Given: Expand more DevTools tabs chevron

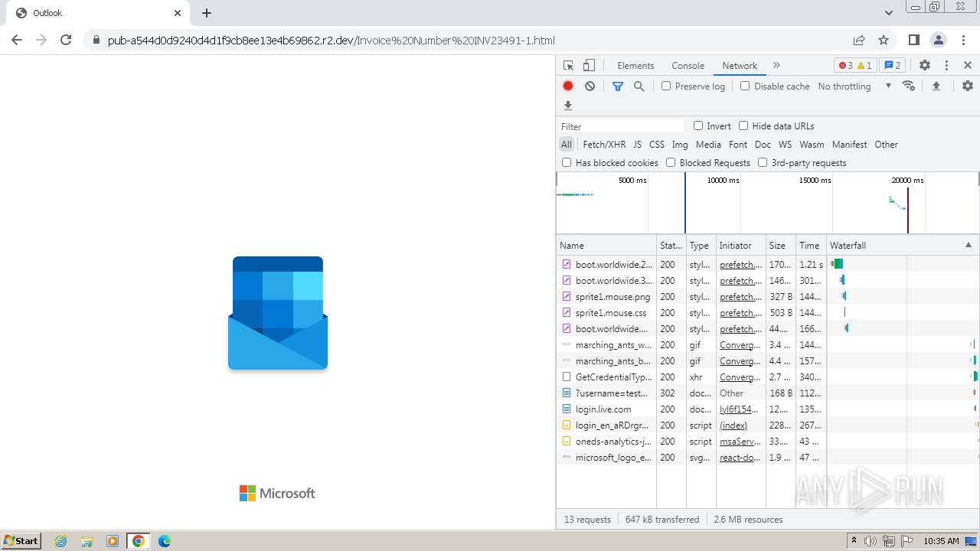Looking at the screenshot, I should pyautogui.click(x=776, y=66).
